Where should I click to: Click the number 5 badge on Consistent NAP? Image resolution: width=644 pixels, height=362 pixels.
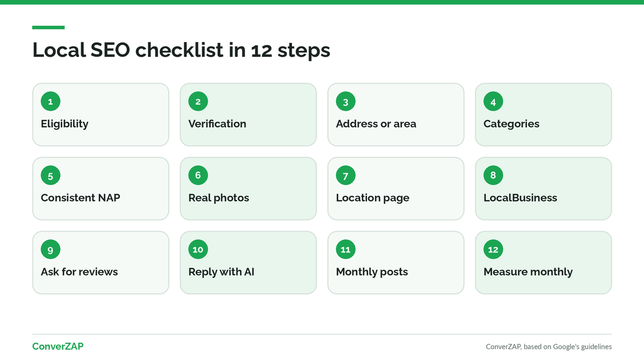click(x=50, y=175)
